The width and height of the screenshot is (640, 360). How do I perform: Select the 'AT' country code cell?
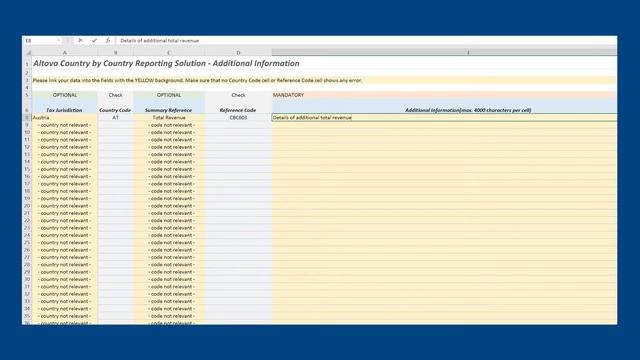coord(116,118)
